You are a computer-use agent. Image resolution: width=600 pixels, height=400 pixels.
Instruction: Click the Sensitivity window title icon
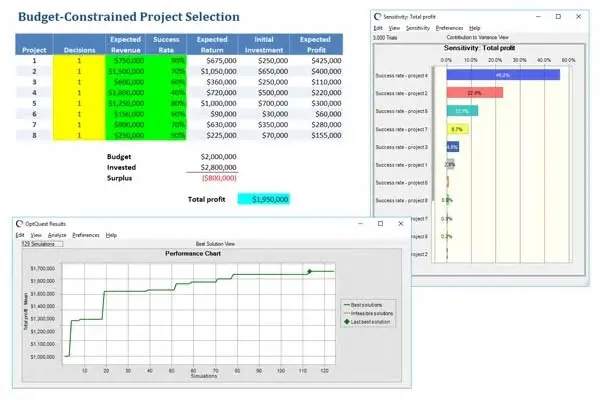[378, 16]
